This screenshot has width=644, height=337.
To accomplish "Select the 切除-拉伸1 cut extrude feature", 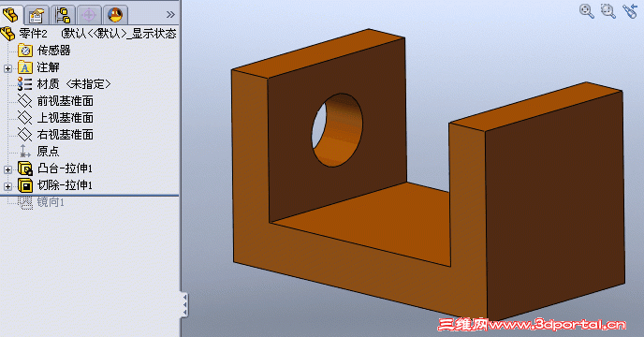I will (x=65, y=185).
